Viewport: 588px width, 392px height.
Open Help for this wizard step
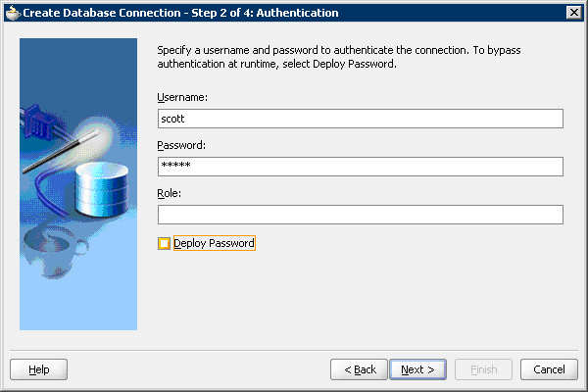39,369
